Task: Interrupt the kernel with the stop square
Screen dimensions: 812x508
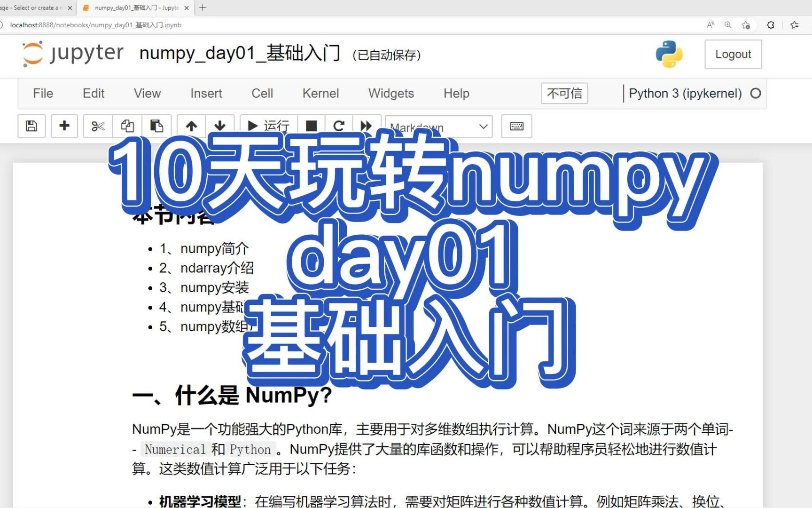Action: pos(311,126)
